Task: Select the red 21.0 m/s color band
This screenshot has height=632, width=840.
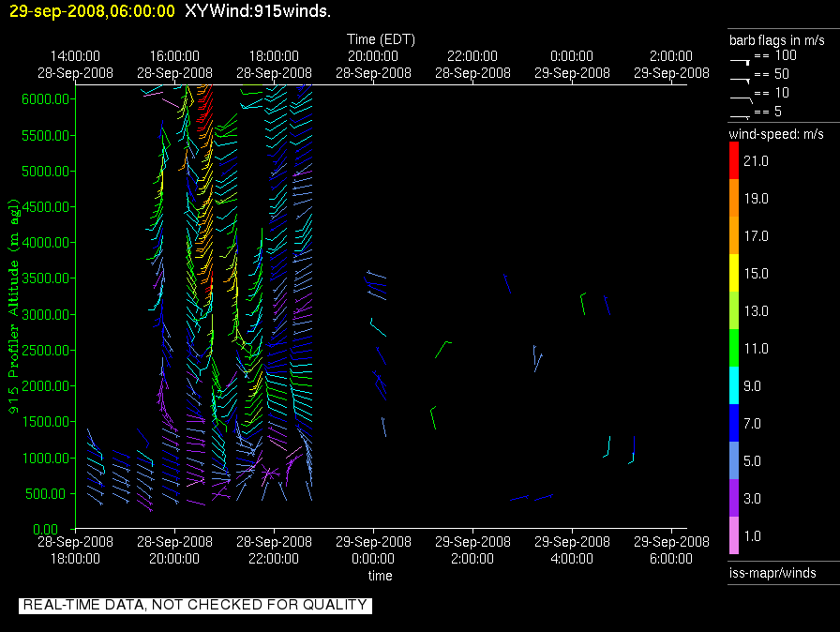Action: click(734, 160)
